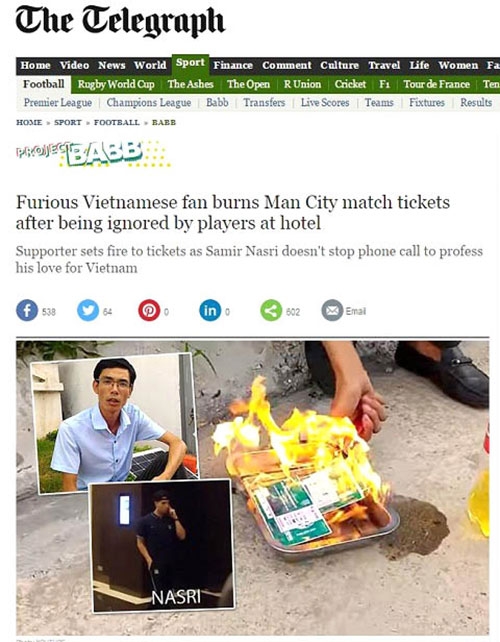The image size is (500, 642).
Task: Select the Sport main menu tab
Action: [x=190, y=63]
